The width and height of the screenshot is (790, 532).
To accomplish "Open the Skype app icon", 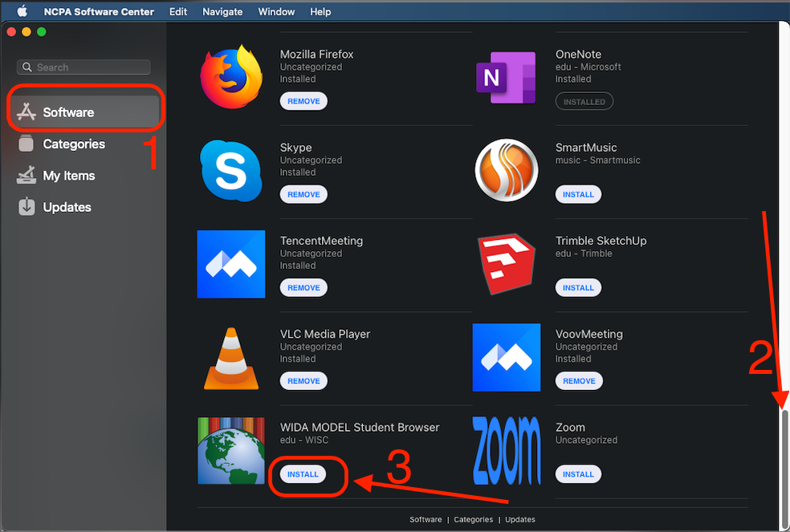I will (x=231, y=170).
